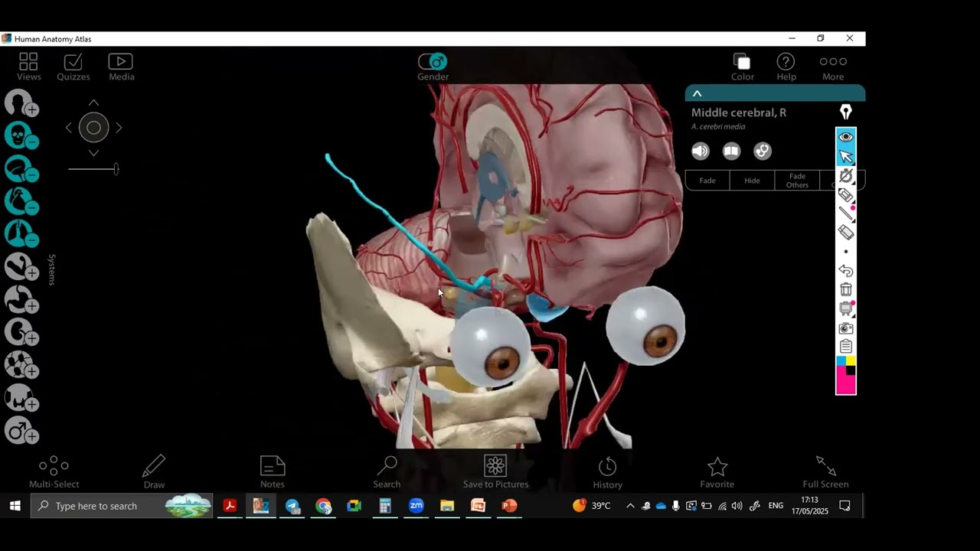Switch to Full Screen
Screen dimensions: 980x551
point(825,471)
